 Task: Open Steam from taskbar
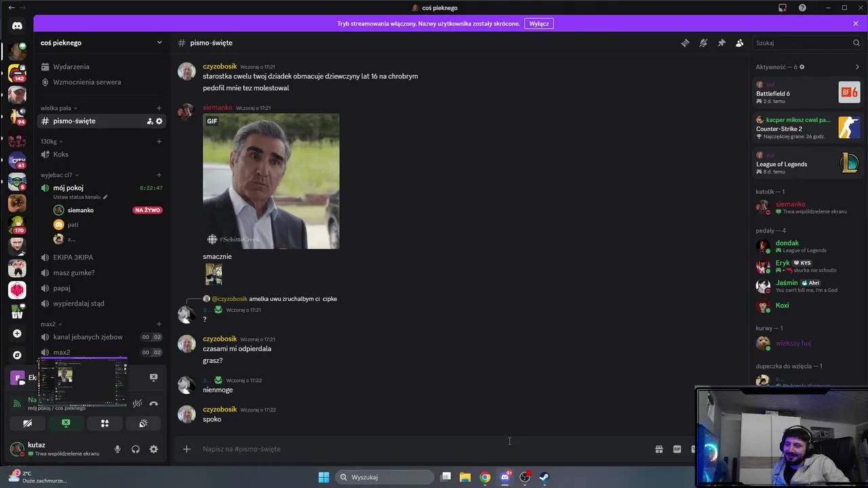[544, 477]
